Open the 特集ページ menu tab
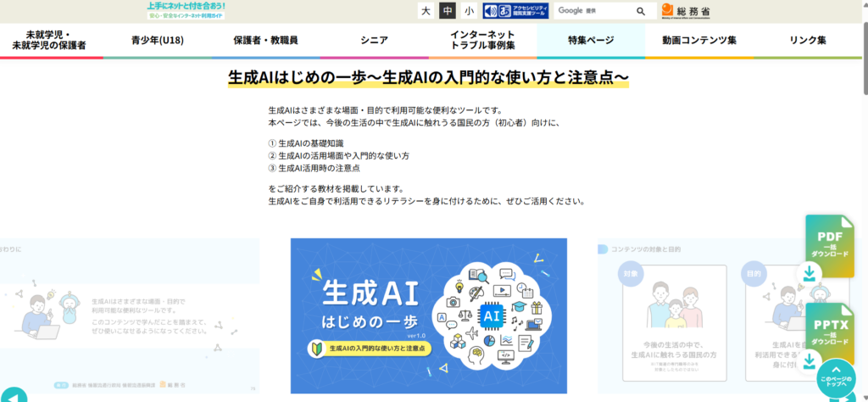This screenshot has height=402, width=868. click(591, 40)
